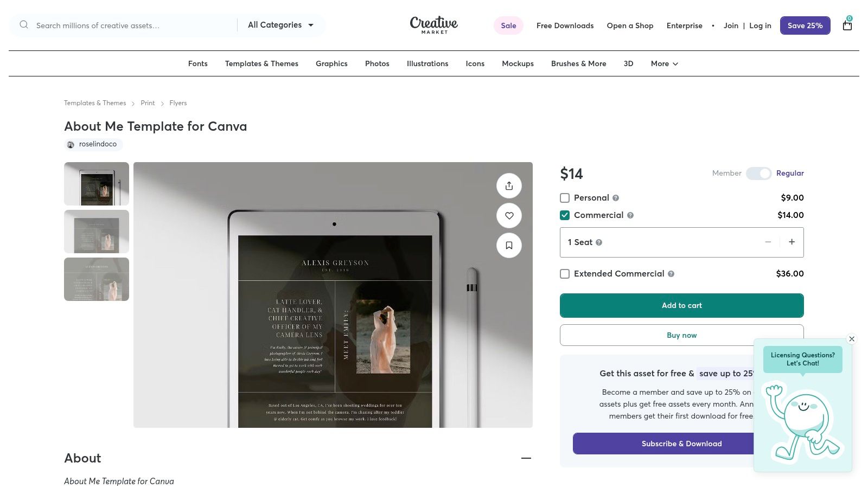The height and width of the screenshot is (488, 868).
Task: Collapse the About section
Action: (x=526, y=458)
